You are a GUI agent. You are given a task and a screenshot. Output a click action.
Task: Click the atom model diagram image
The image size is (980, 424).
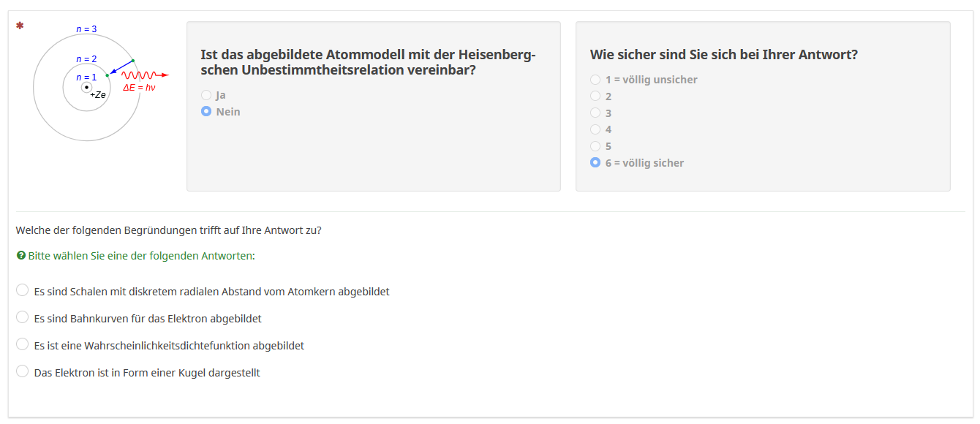[88, 84]
